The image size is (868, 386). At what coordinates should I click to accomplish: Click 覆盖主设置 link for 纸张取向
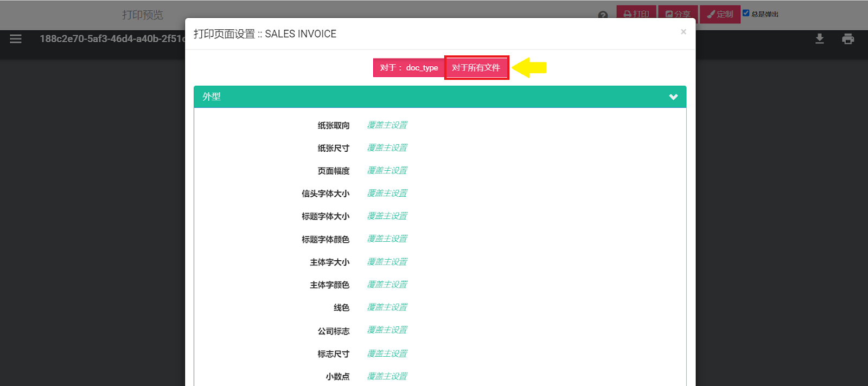387,125
